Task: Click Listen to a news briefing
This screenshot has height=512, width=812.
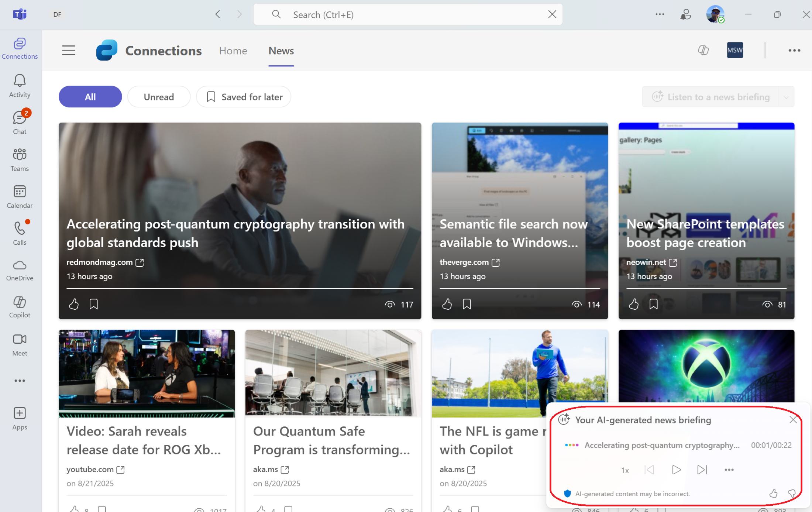Action: [x=711, y=97]
